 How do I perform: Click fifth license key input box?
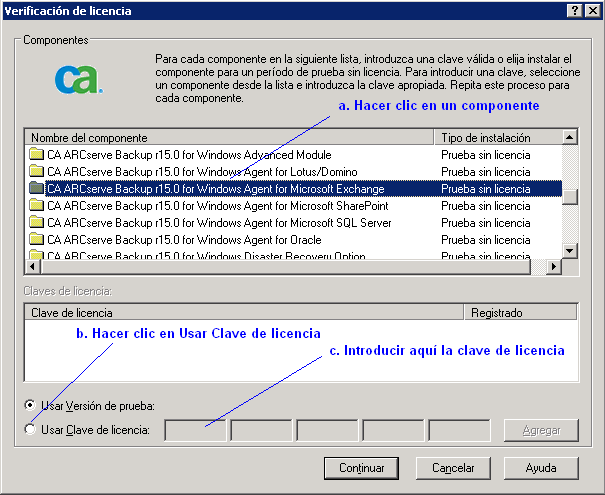pos(459,430)
